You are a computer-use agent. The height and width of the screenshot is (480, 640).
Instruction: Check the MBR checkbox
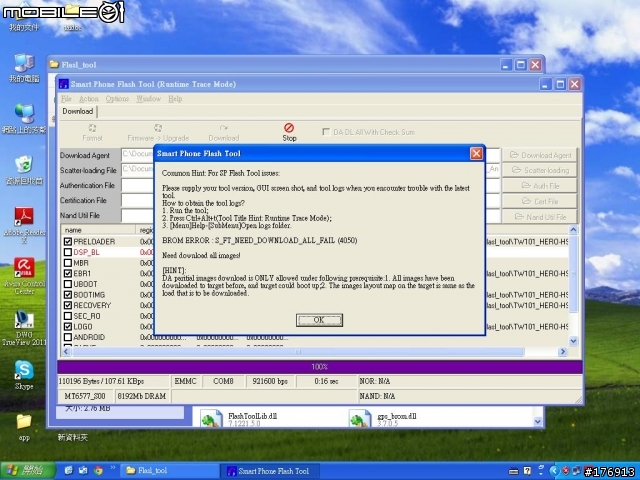click(68, 263)
